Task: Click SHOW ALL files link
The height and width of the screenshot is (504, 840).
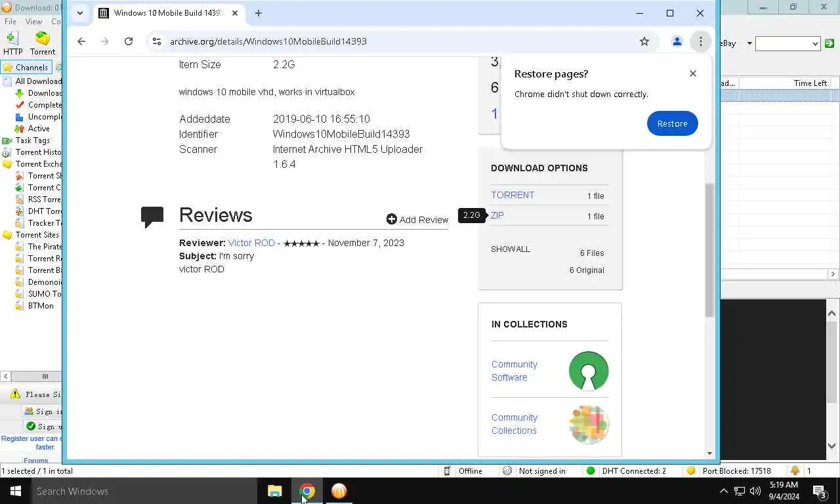Action: coord(511,249)
